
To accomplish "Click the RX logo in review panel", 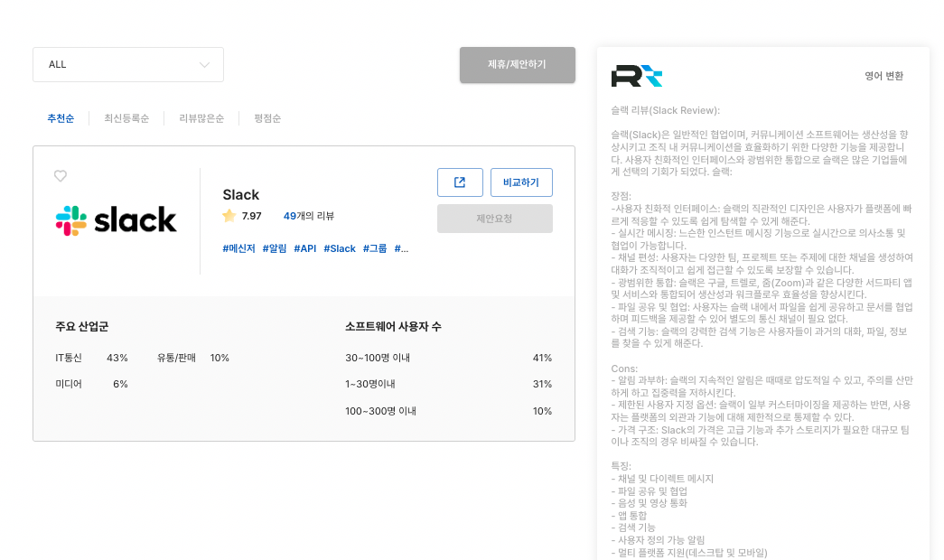I will point(637,76).
